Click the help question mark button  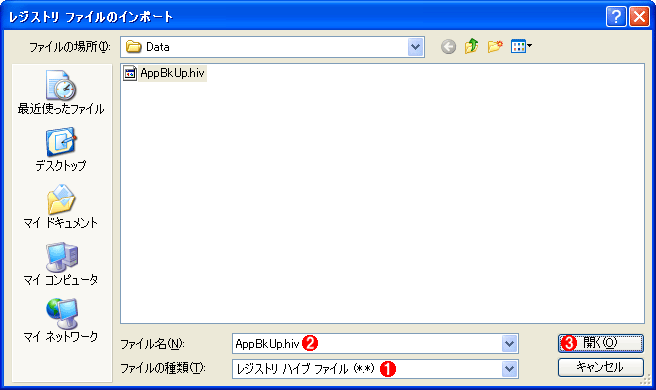616,17
